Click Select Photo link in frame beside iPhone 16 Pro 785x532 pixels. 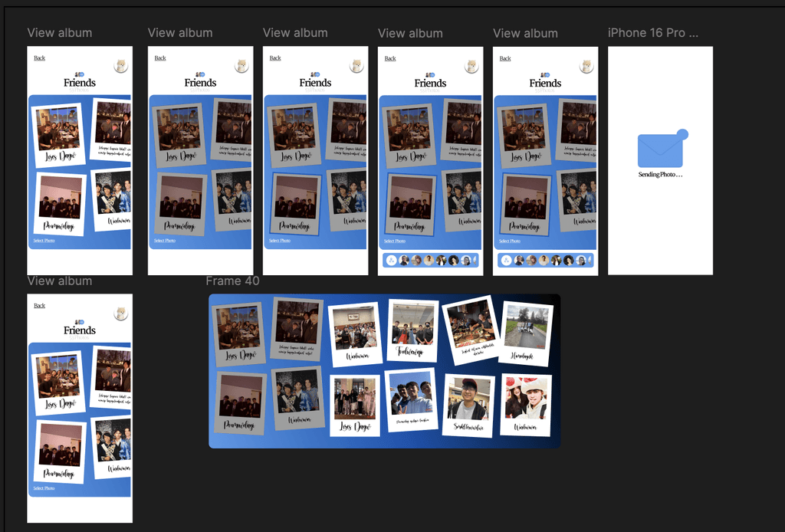pyautogui.click(x=510, y=241)
